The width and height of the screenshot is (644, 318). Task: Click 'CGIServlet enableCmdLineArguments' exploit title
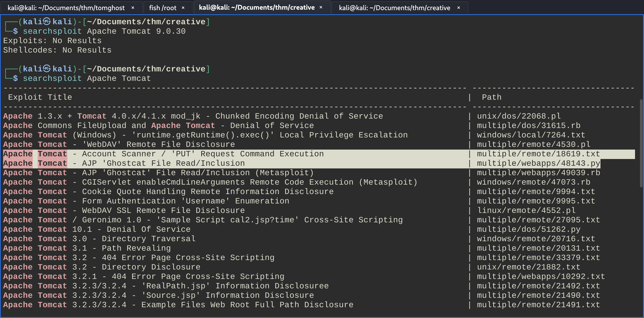coord(210,182)
